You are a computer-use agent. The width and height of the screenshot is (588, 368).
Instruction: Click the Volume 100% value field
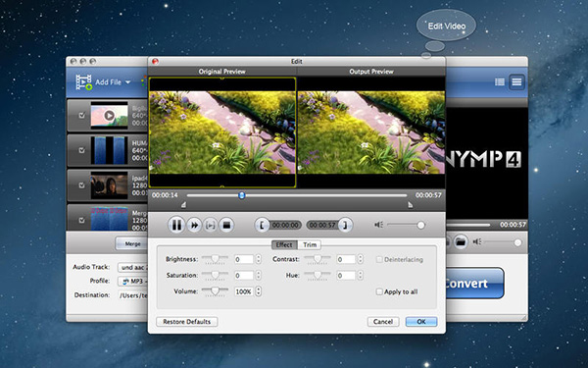(x=244, y=291)
